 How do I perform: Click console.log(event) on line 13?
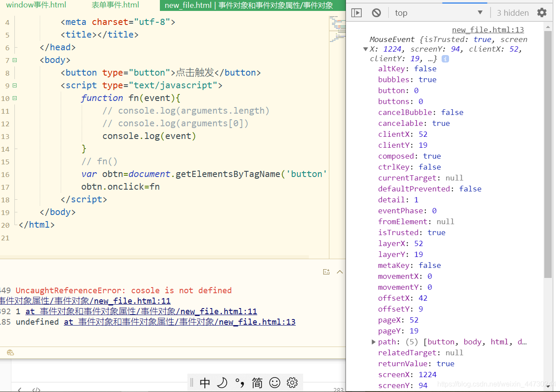pyautogui.click(x=149, y=136)
